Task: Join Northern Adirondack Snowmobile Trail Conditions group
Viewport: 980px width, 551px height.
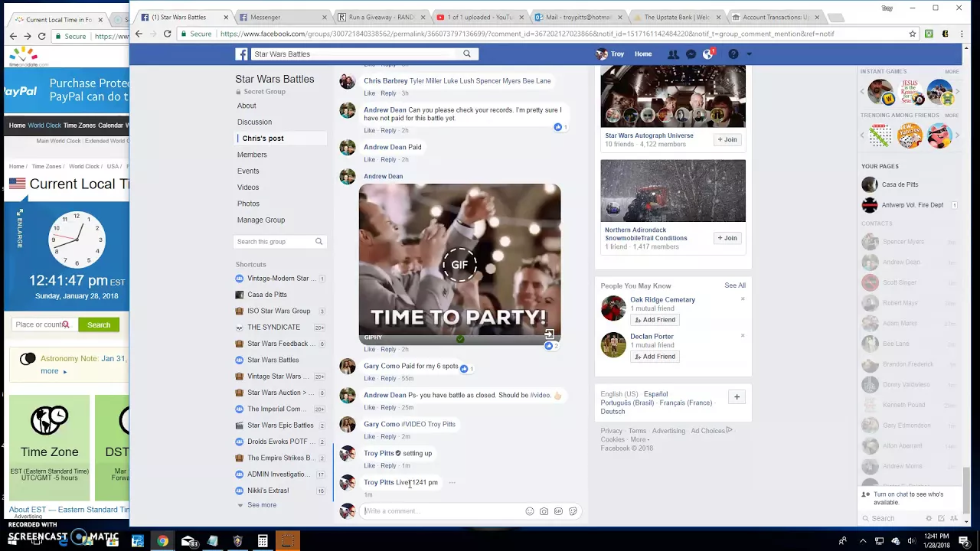Action: (x=727, y=238)
